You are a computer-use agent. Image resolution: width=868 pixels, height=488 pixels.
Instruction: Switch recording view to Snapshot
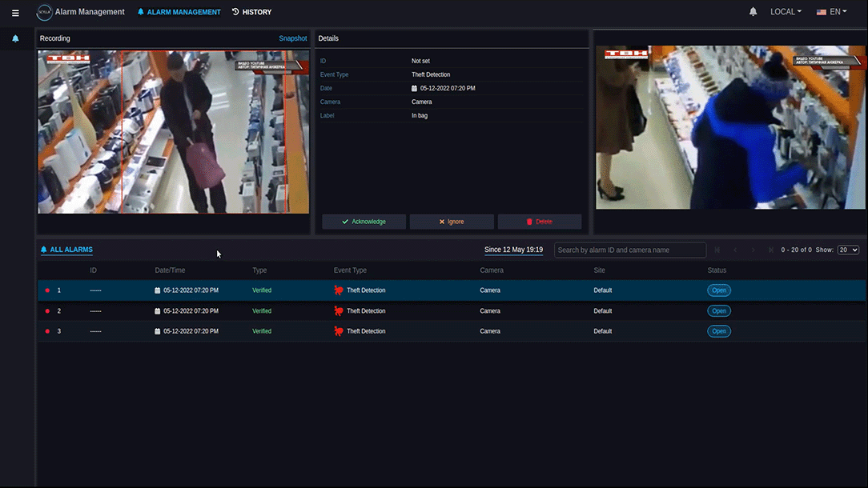coord(292,38)
